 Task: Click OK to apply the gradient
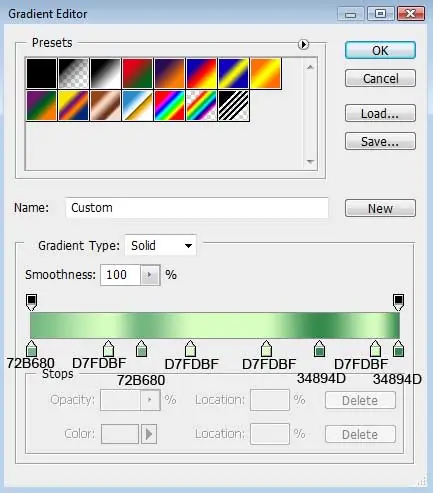(x=380, y=50)
